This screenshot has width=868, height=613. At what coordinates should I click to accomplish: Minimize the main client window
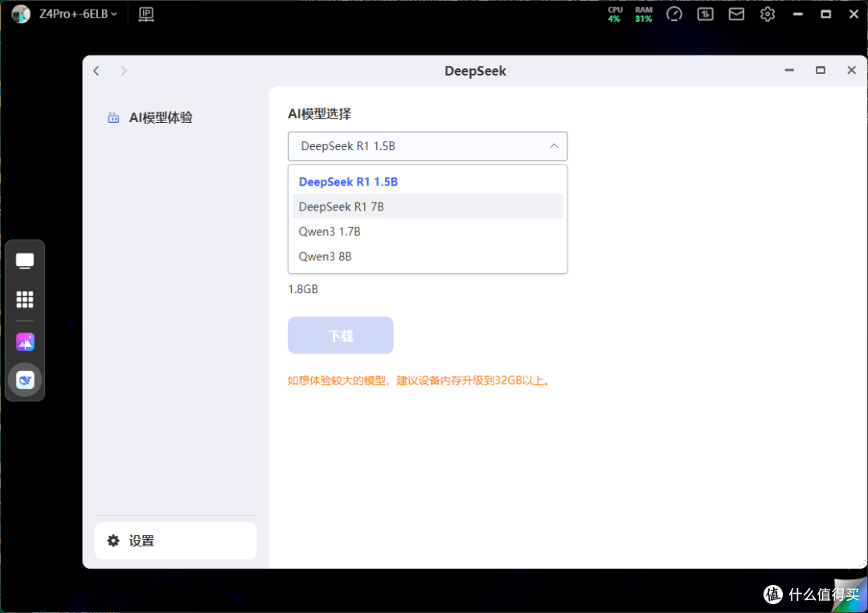(x=798, y=14)
